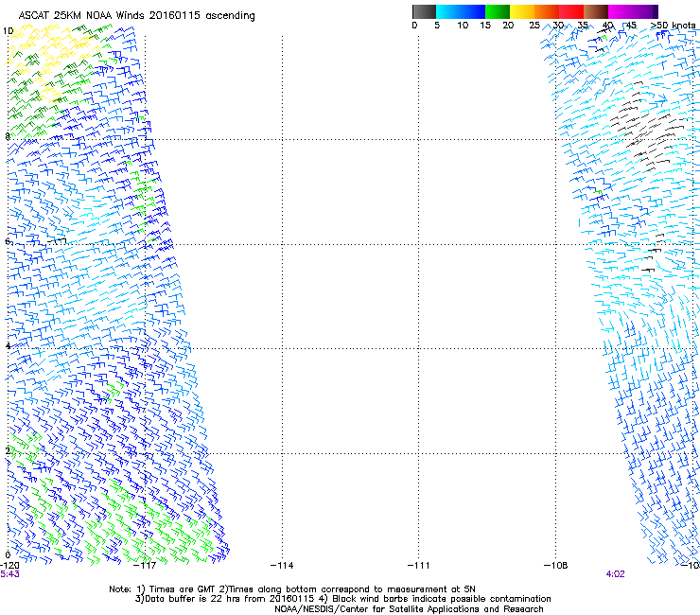Click the latitude axis label '6'
The height and width of the screenshot is (615, 700).
(x=8, y=241)
